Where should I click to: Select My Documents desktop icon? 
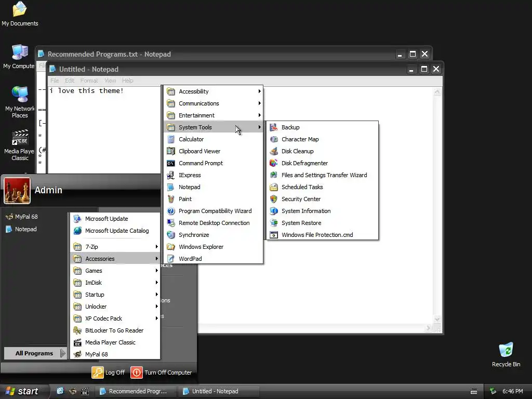click(20, 14)
